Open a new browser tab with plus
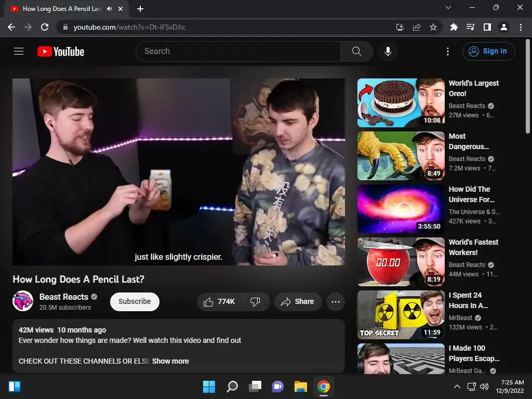Viewport: 532px width, 399px height. click(140, 9)
